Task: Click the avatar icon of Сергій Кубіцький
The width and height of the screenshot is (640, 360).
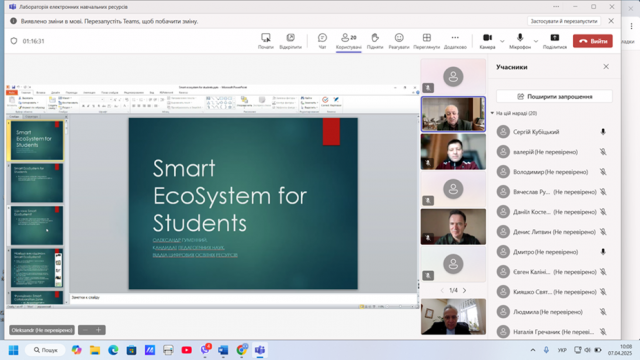Action: (x=503, y=132)
